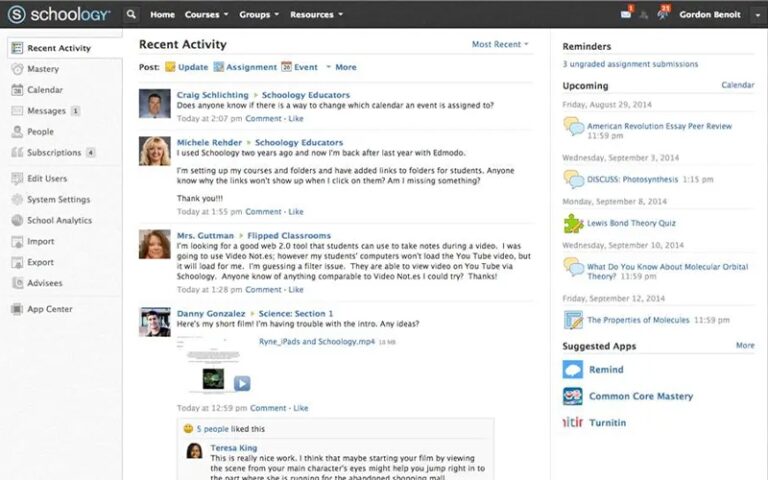Click the People sidebar icon
The height and width of the screenshot is (480, 768).
click(17, 131)
